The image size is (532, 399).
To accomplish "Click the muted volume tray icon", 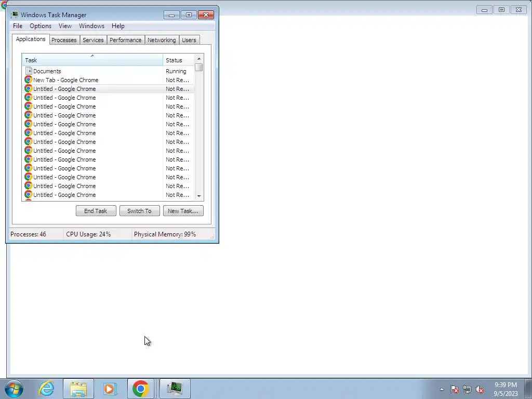I will point(480,389).
